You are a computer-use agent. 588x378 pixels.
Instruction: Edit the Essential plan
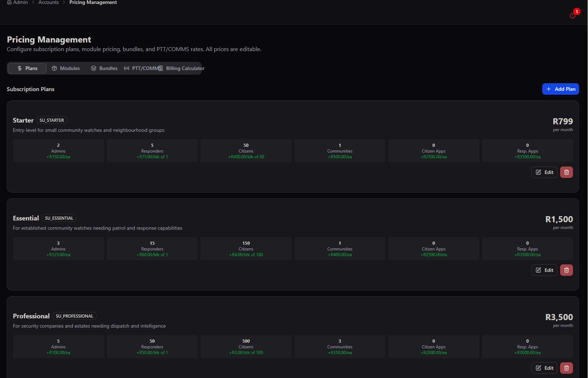coord(544,270)
